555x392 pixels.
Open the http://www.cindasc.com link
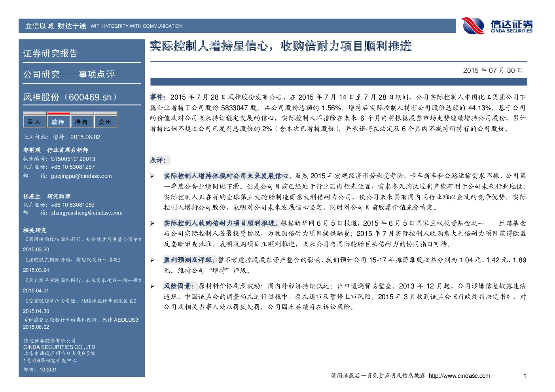point(459,376)
